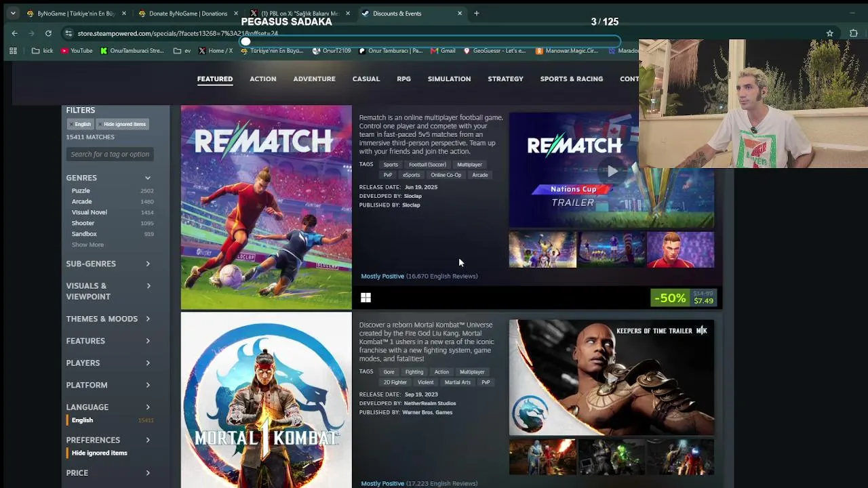The width and height of the screenshot is (868, 488).
Task: Expand the PLAYERS filter section
Action: (108, 363)
